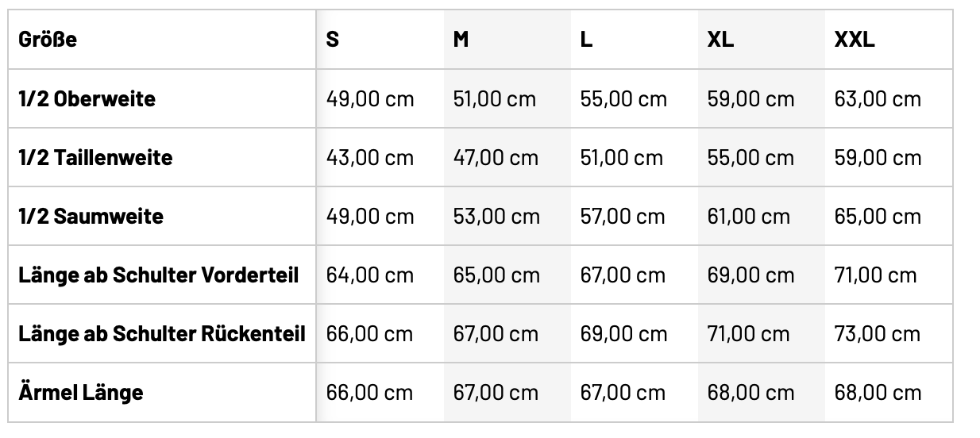
Task: Select the Ärmel Länge row label
Action: click(81, 392)
